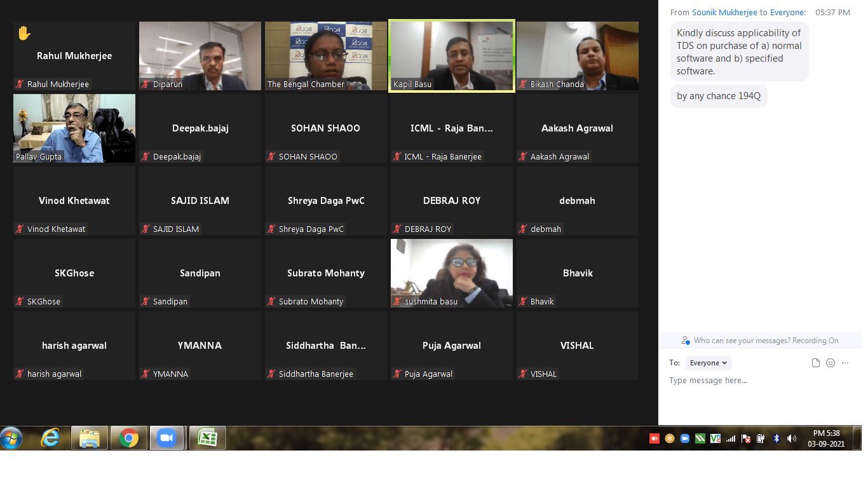The image size is (868, 488).
Task: Click the power plug tray icon
Action: coord(761,438)
